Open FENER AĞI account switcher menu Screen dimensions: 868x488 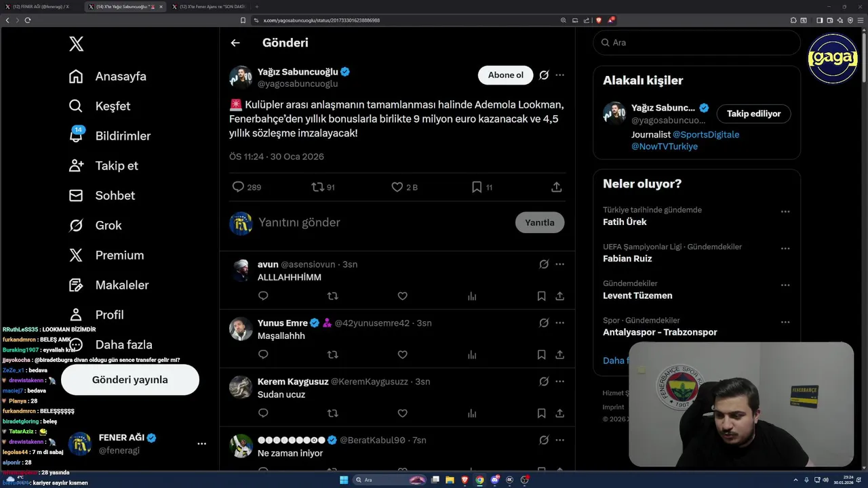201,444
